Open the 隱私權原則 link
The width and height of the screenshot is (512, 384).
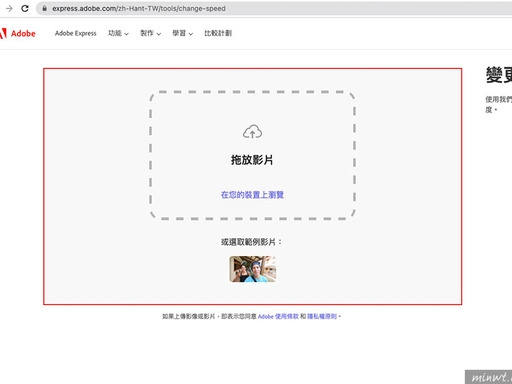coord(322,316)
